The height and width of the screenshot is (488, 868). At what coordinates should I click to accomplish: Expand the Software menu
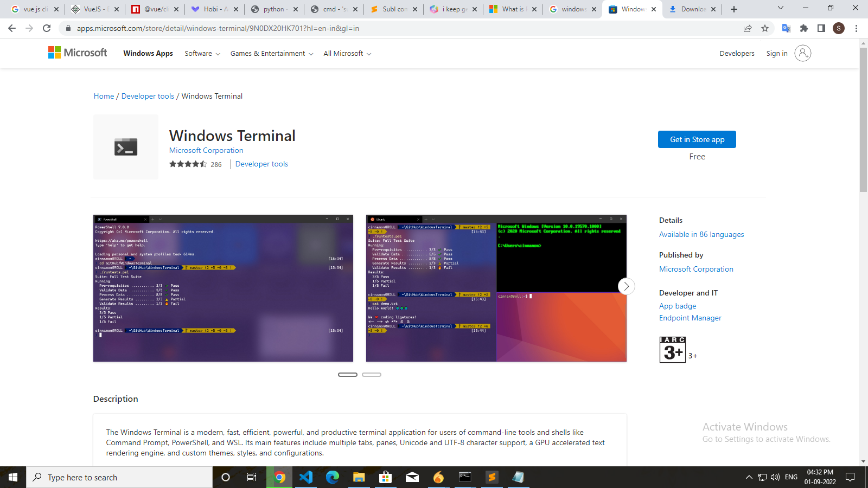(x=202, y=54)
